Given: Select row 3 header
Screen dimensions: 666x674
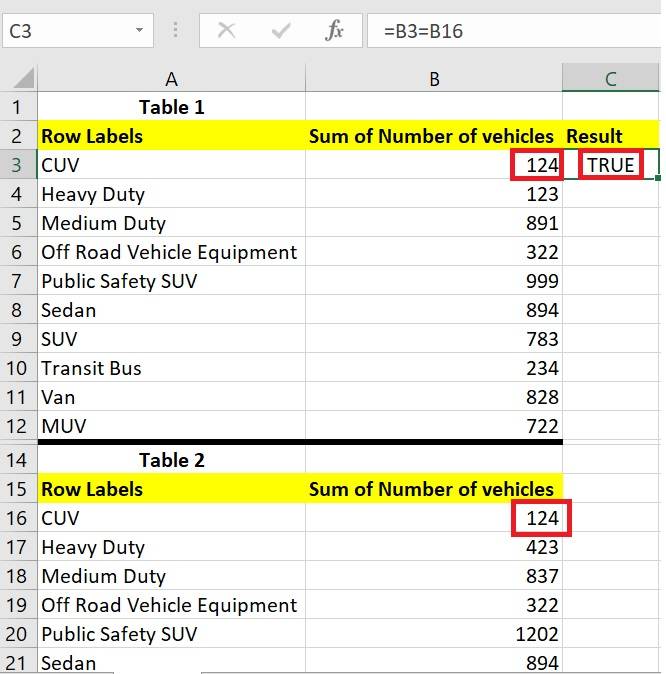Looking at the screenshot, I should pyautogui.click(x=17, y=165).
